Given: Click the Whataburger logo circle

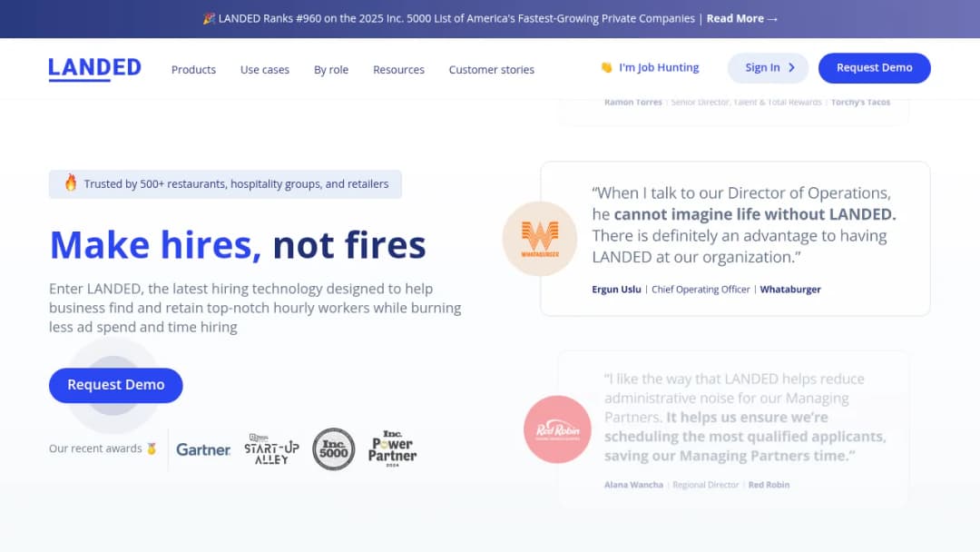Looking at the screenshot, I should [540, 239].
